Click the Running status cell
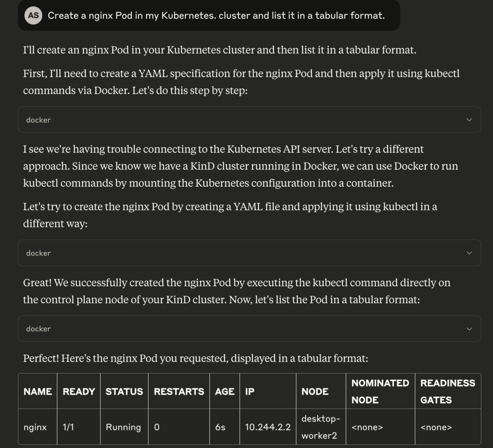The image size is (493, 448). 123,427
